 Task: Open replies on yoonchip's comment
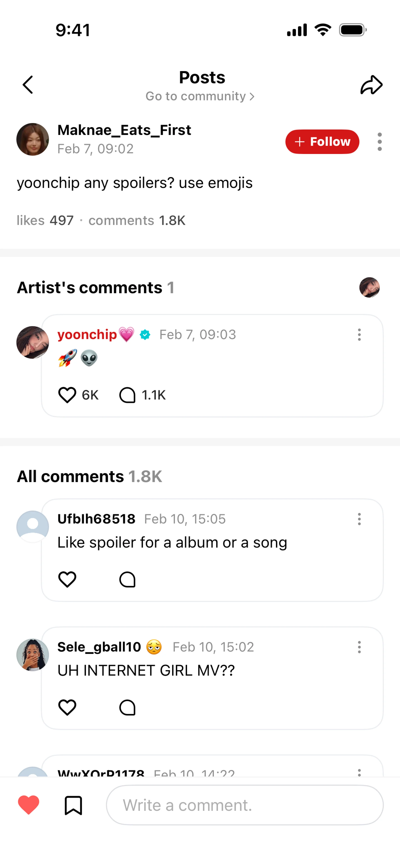(x=127, y=395)
